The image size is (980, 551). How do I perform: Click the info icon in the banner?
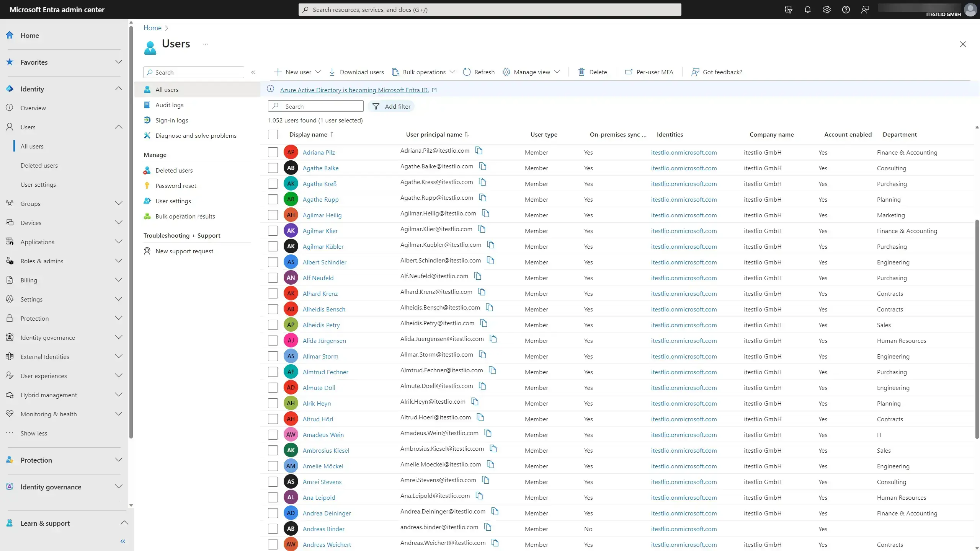click(x=270, y=89)
